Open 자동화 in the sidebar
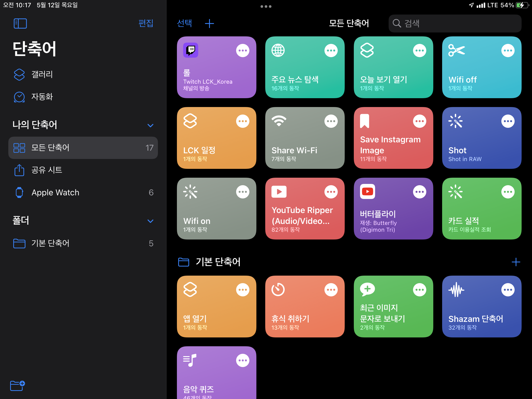The width and height of the screenshot is (532, 399). 42,97
